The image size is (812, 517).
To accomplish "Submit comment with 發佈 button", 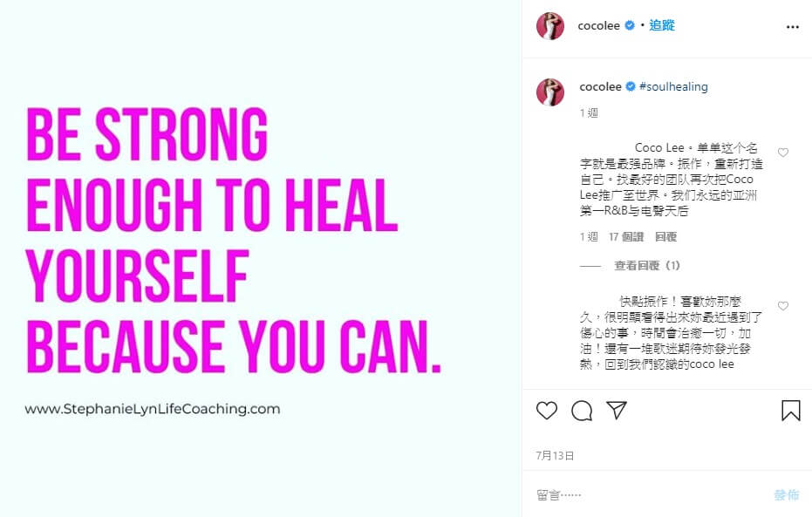I will (787, 494).
